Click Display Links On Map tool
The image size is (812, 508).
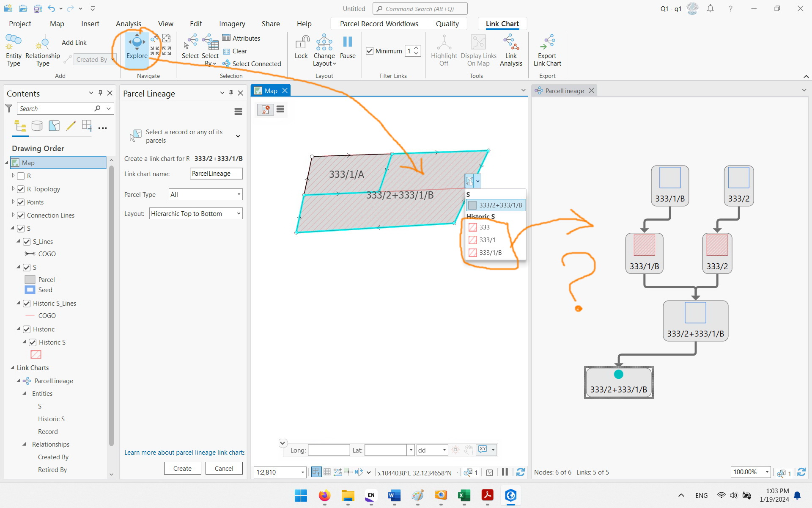pyautogui.click(x=478, y=49)
